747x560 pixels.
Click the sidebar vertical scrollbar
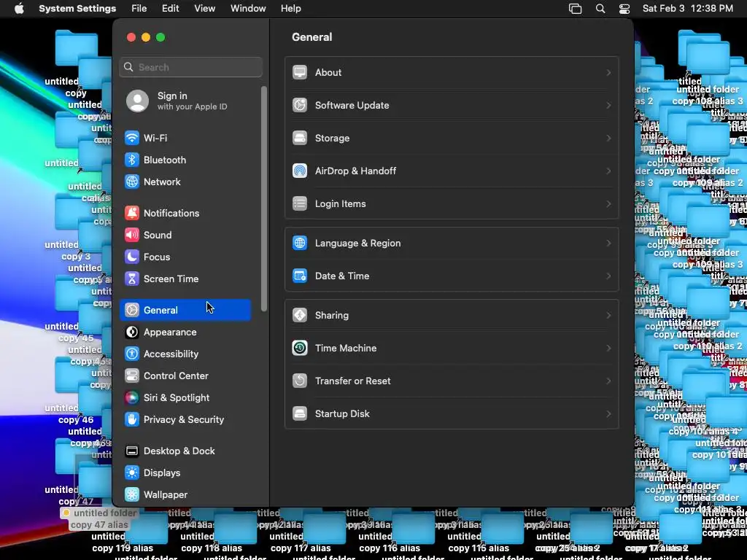264,199
